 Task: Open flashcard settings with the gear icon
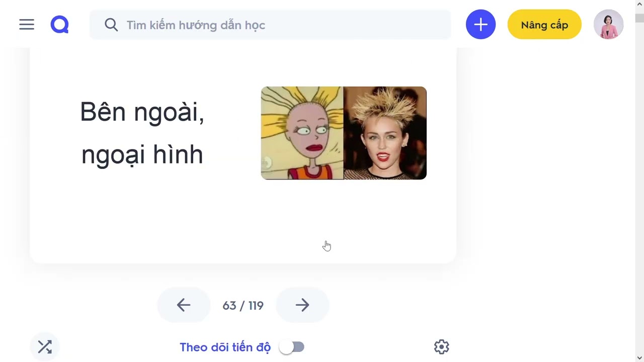point(441,347)
